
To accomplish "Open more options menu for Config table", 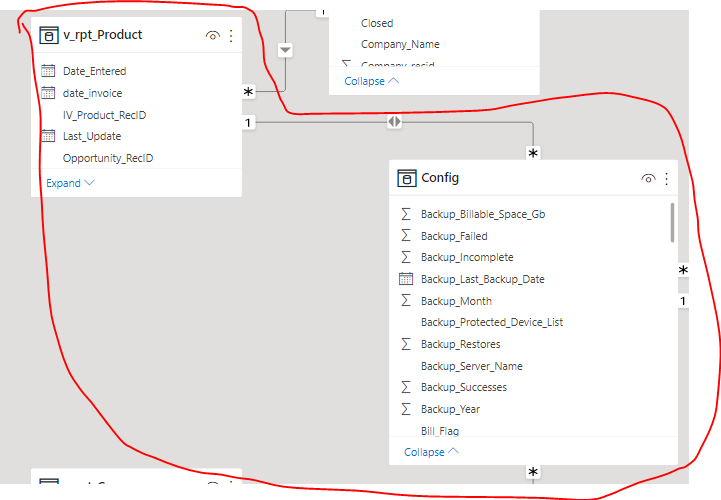I will (x=666, y=178).
